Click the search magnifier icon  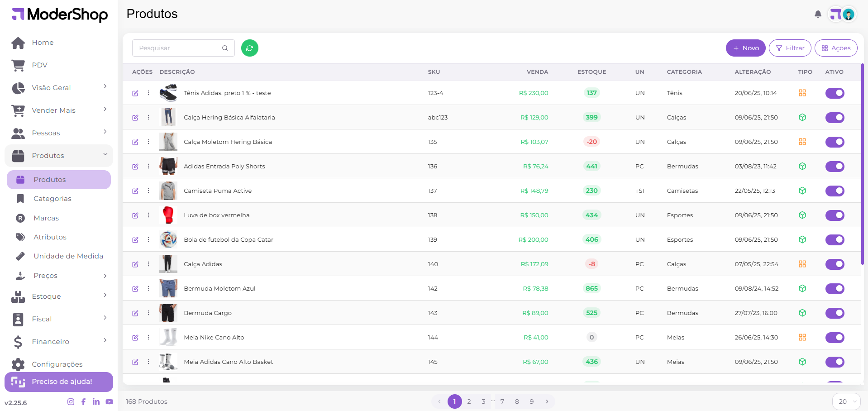coord(225,48)
